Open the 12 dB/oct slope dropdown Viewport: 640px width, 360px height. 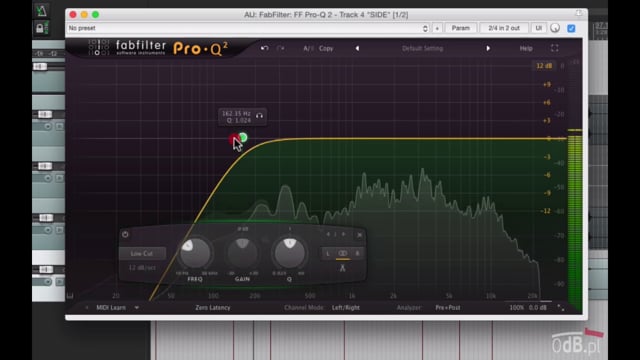coord(142,268)
